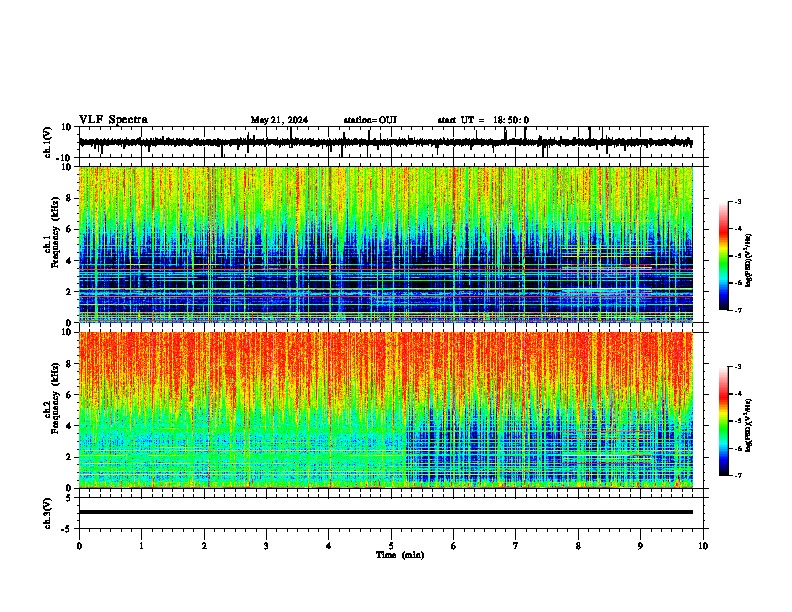Click tick label 4 on the time axis
The image size is (792, 612).
[x=329, y=546]
